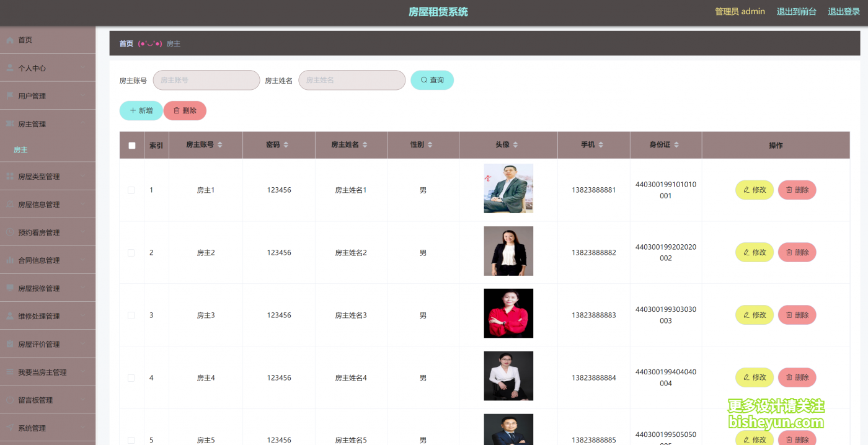Expand the 预约看房管理 chevron
The height and width of the screenshot is (445, 868).
83,232
